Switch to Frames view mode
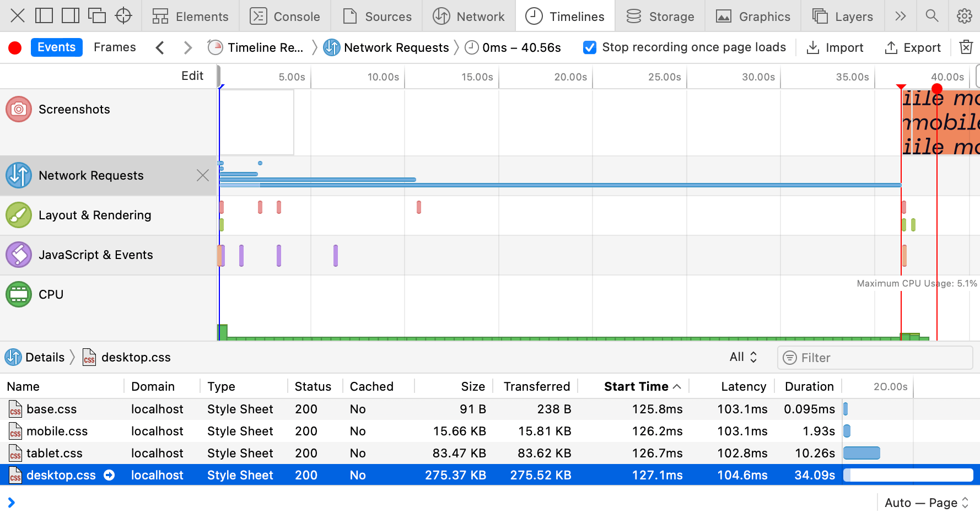Image resolution: width=980 pixels, height=518 pixels. click(115, 47)
